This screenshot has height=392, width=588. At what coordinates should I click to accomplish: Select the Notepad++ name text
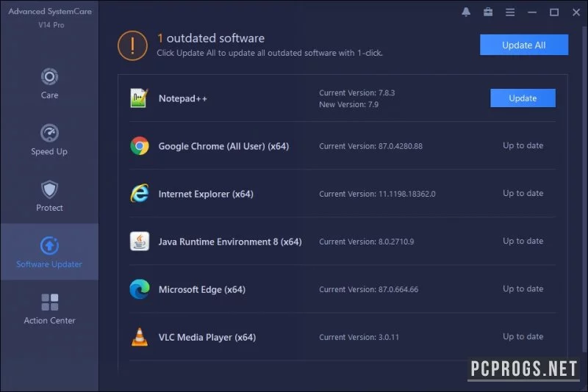(x=182, y=98)
